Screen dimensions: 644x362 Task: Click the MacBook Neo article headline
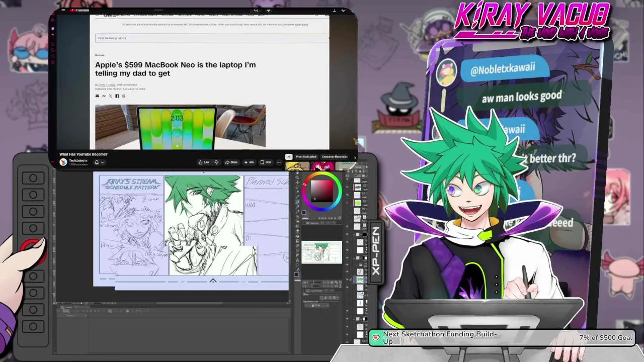pos(176,69)
